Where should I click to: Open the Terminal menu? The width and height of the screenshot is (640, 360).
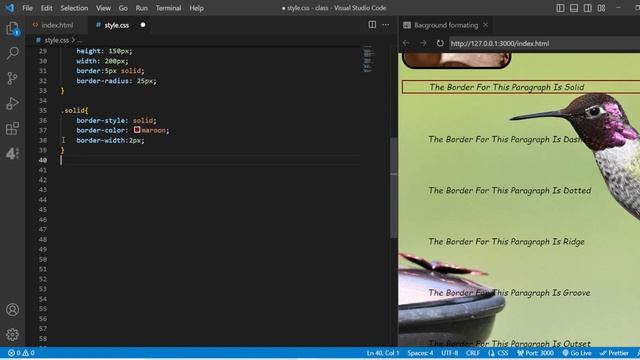click(168, 8)
